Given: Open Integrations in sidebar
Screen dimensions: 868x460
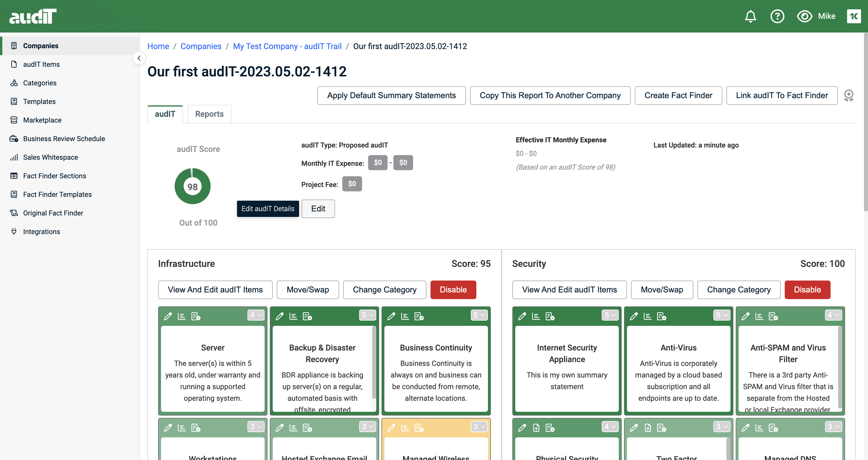Looking at the screenshot, I should pos(70,232).
